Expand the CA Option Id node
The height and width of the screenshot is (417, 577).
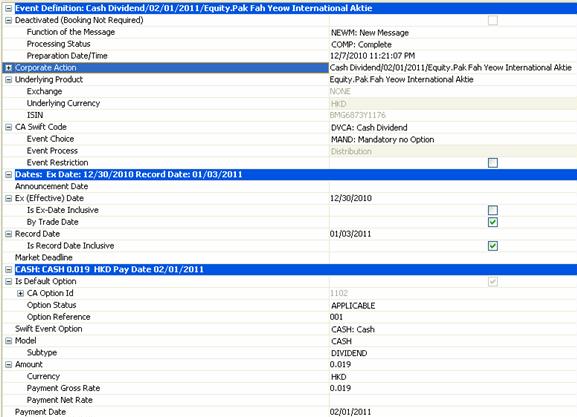[x=20, y=293]
